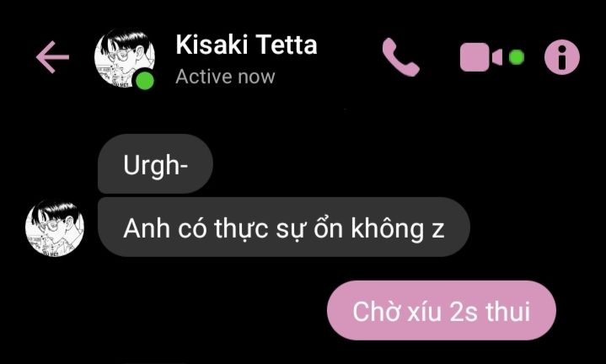
Task: Select the pink Chờ xíu 2s thui bubble
Action: 442,311
